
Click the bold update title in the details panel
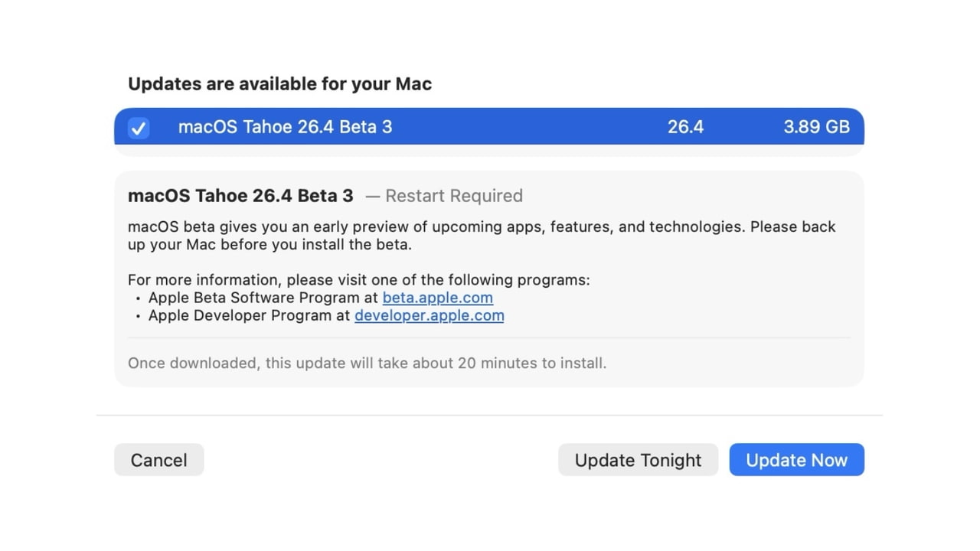[240, 196]
